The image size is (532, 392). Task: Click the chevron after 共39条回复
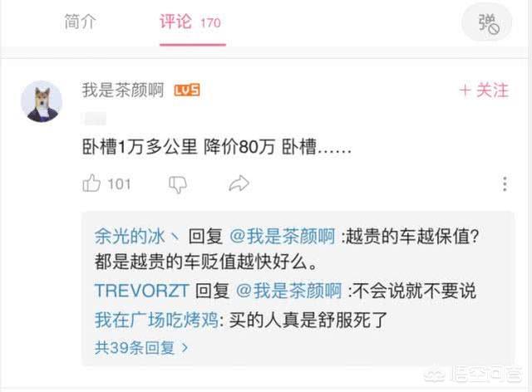click(x=185, y=348)
